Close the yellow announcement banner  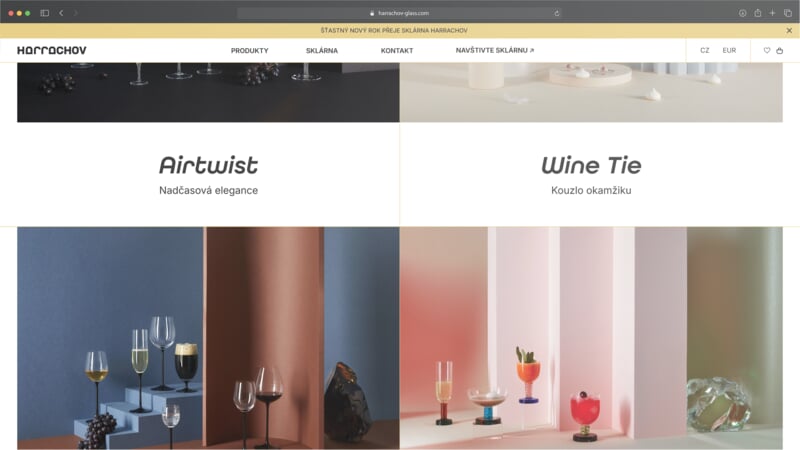789,31
